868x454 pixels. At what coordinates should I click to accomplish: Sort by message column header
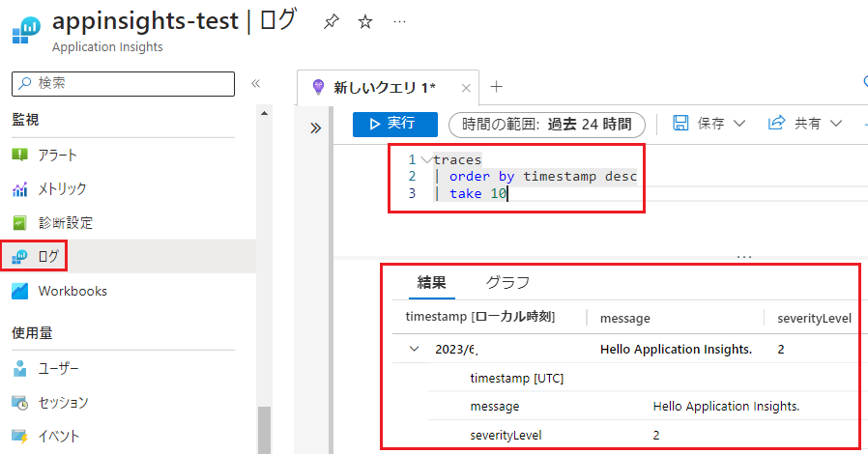(625, 319)
